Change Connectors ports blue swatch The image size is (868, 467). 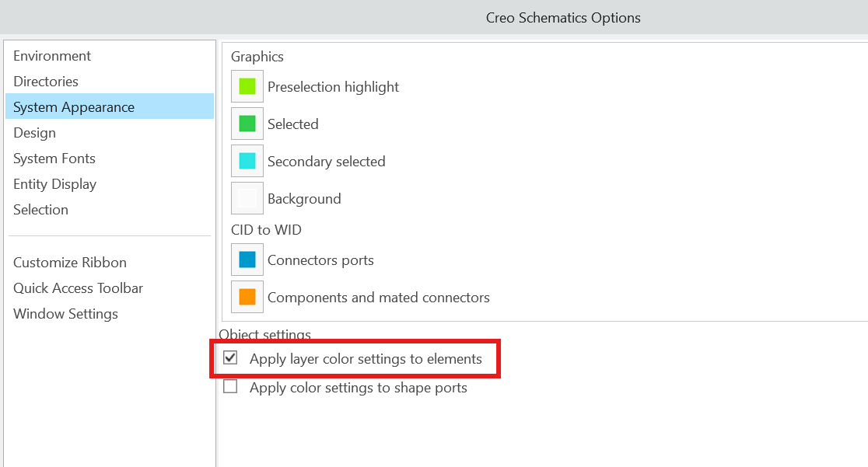247,260
